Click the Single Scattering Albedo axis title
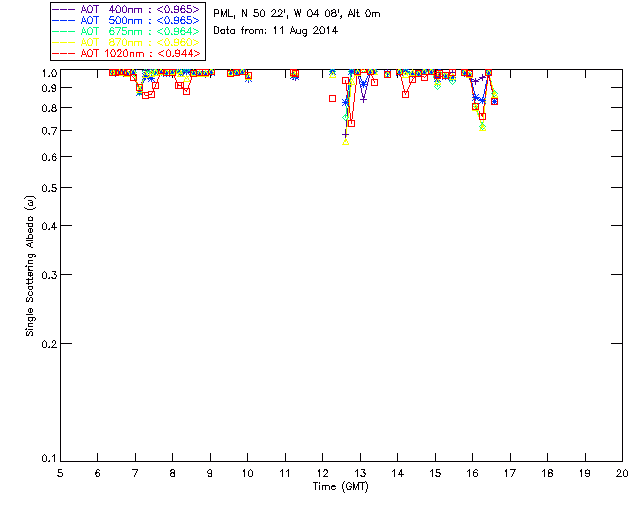The image size is (640, 512). tap(30, 266)
